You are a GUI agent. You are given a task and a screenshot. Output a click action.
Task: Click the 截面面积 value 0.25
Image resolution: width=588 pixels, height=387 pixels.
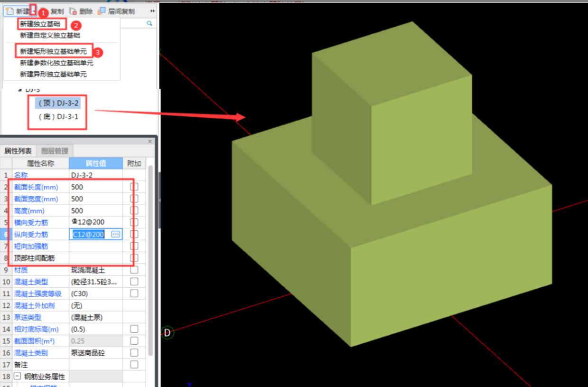96,341
